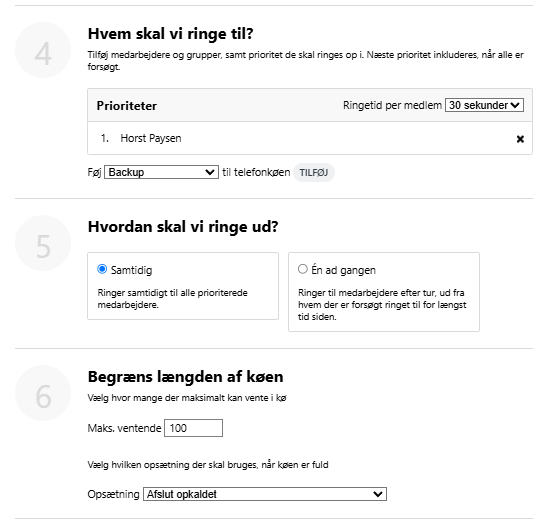Click the Begræns længden af køen heading
This screenshot has width=557, height=529.
click(185, 377)
